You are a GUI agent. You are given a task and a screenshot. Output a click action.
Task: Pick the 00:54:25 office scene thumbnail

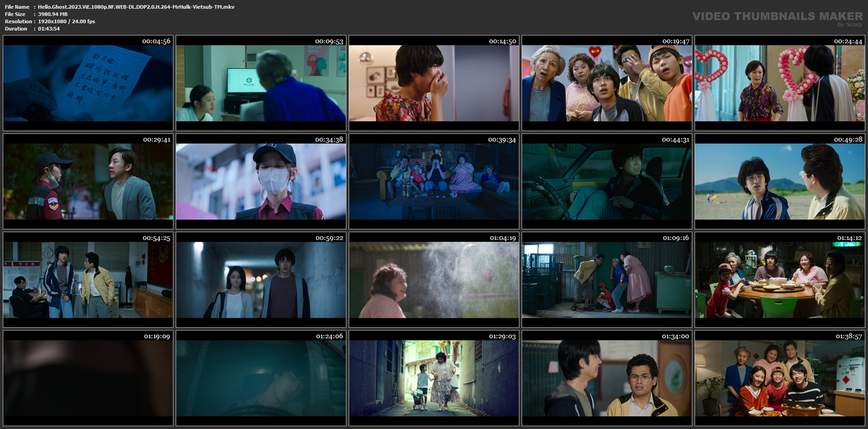[88, 280]
